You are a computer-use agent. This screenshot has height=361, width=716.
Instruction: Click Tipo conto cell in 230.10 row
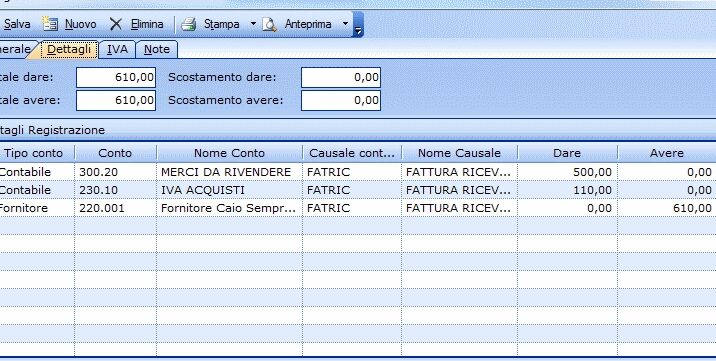point(37,190)
